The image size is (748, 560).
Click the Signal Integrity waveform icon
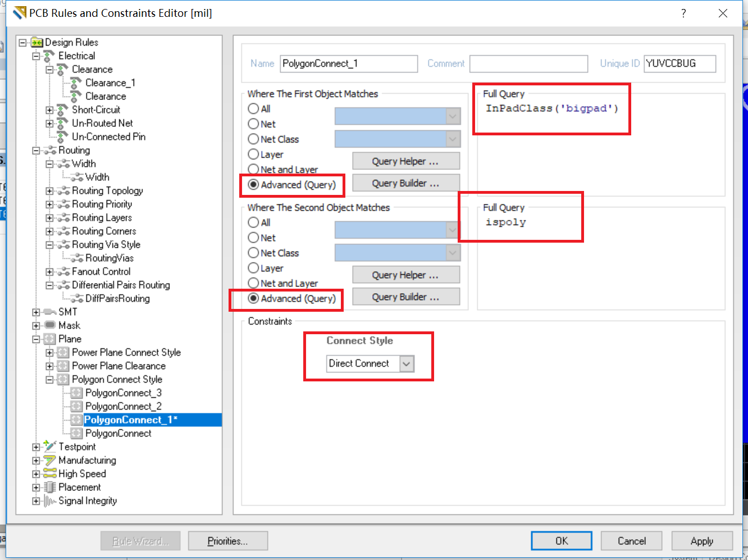50,500
